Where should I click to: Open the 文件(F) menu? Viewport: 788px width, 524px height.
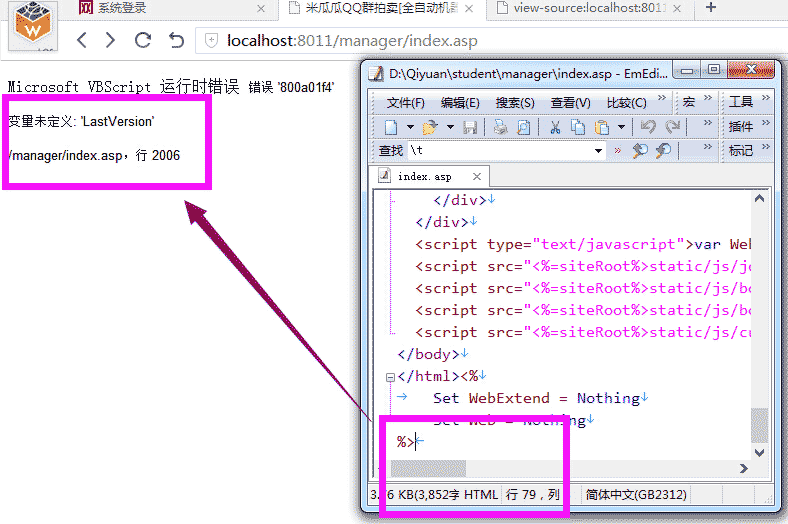tap(405, 102)
